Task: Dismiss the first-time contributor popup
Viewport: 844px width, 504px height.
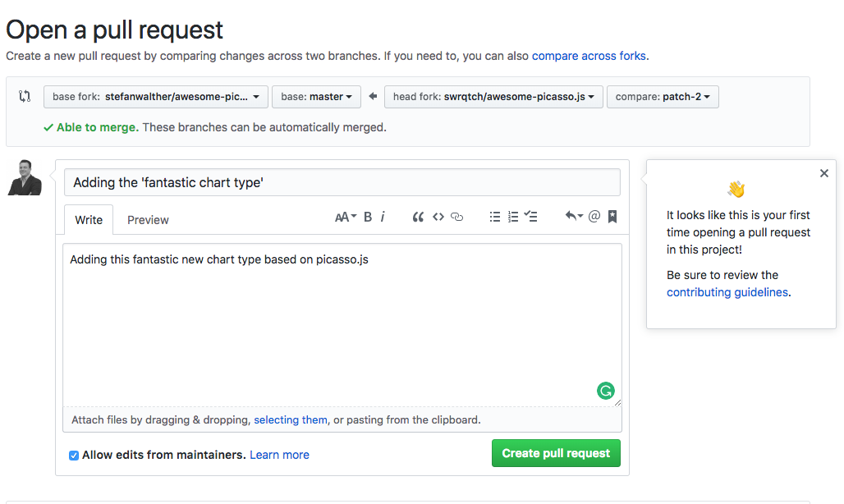Action: pyautogui.click(x=824, y=173)
